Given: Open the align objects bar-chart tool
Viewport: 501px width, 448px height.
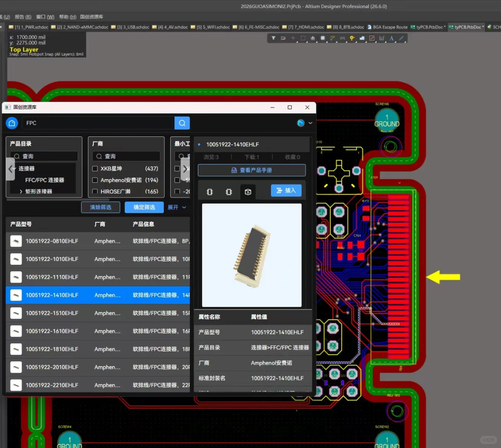Looking at the screenshot, I should coord(313,38).
